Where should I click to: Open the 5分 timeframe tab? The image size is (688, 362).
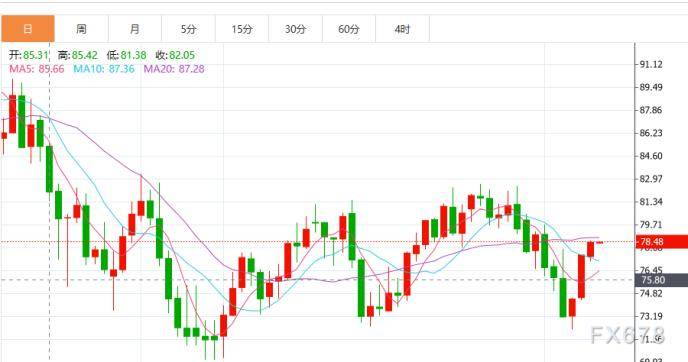[x=189, y=29]
